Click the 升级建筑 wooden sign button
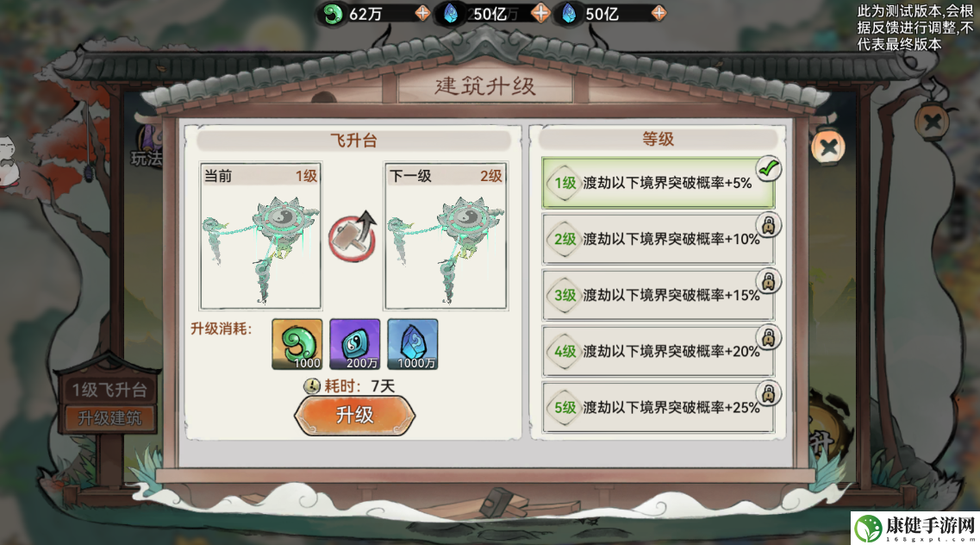This screenshot has width=980, height=545. point(109,418)
